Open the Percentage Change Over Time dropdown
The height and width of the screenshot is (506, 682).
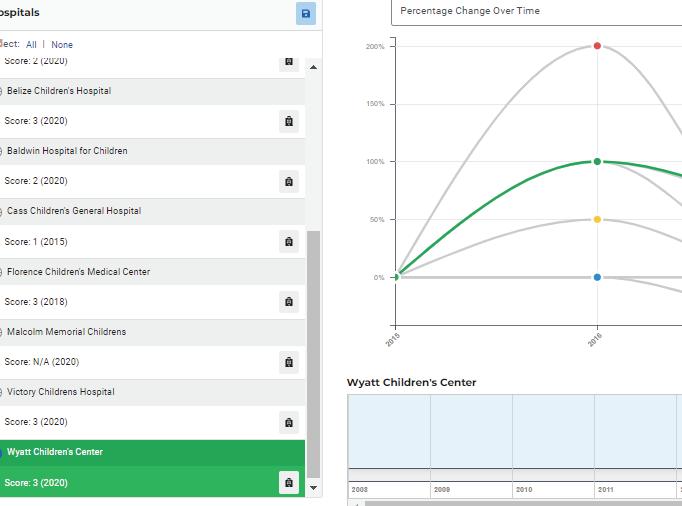[537, 12]
